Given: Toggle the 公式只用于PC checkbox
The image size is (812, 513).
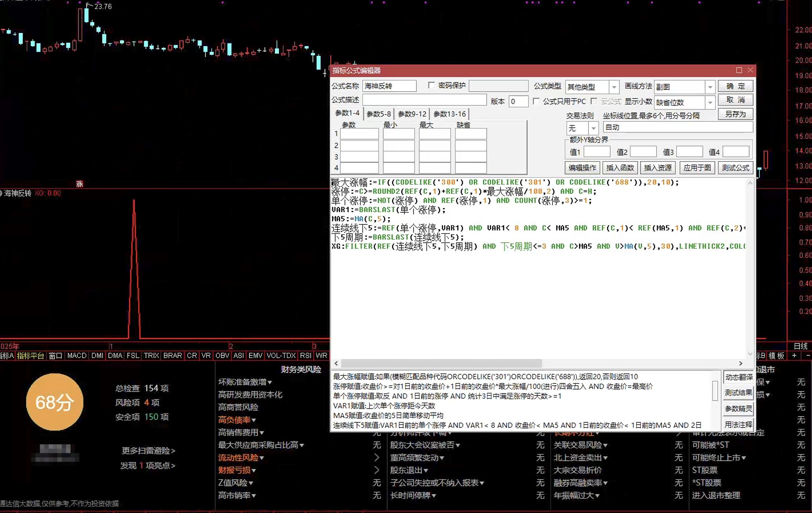Looking at the screenshot, I should pos(536,101).
